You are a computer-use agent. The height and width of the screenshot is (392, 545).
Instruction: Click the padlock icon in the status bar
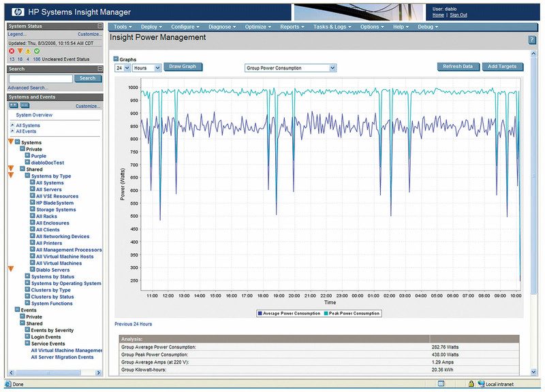coord(471,383)
